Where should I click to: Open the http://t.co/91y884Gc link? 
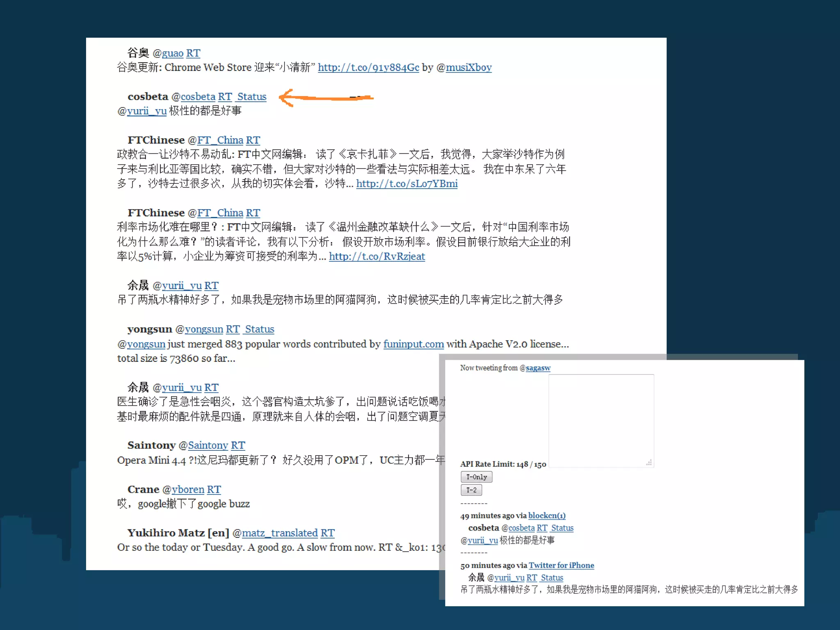coord(368,67)
